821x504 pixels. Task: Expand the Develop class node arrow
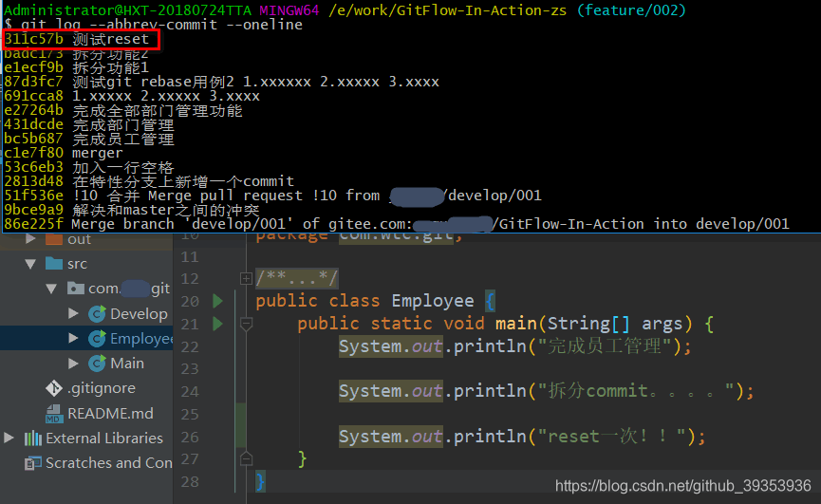(73, 313)
